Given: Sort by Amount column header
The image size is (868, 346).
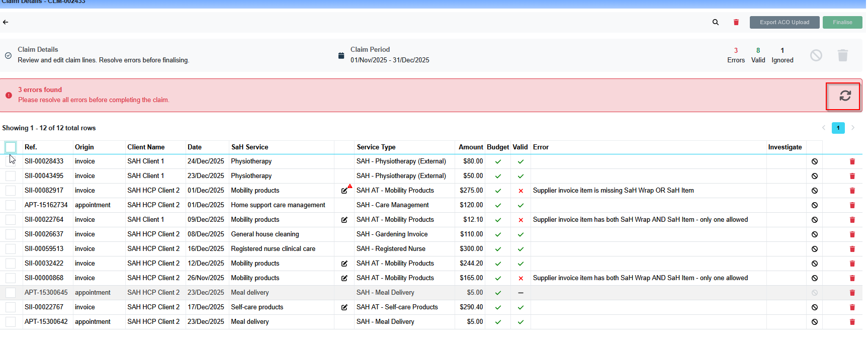Looking at the screenshot, I should coord(470,147).
